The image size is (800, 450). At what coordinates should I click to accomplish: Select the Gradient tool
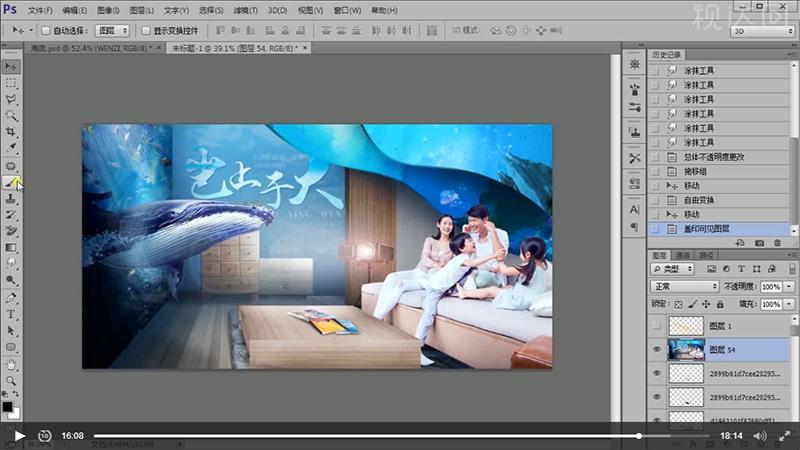pyautogui.click(x=10, y=247)
